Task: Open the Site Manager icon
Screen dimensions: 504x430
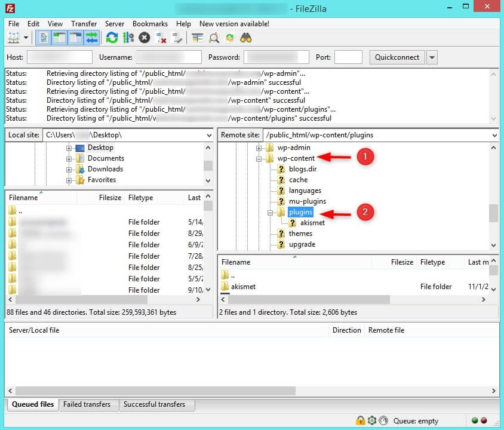Action: click(13, 38)
